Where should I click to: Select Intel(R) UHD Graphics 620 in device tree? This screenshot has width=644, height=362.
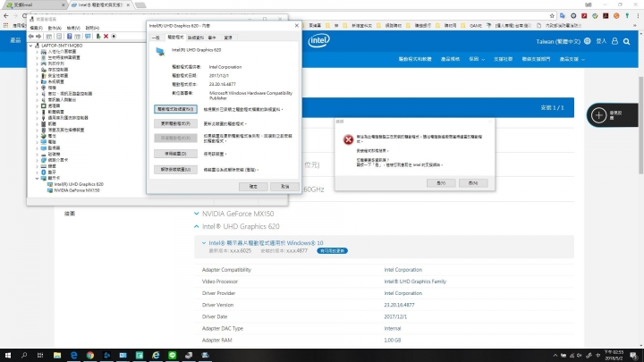[79, 185]
